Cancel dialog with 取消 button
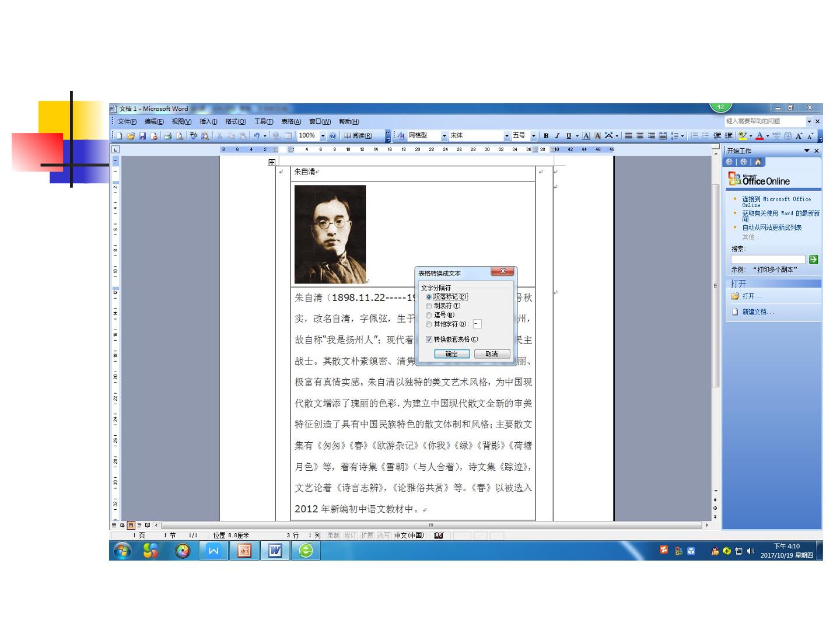The width and height of the screenshot is (840, 630). pos(492,354)
